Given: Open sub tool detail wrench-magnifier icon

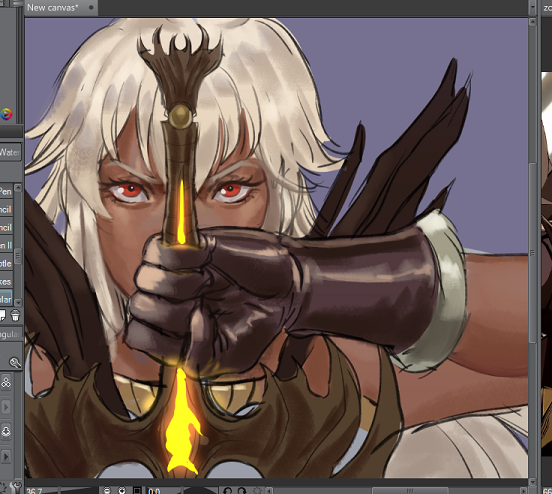Looking at the screenshot, I should point(15,362).
